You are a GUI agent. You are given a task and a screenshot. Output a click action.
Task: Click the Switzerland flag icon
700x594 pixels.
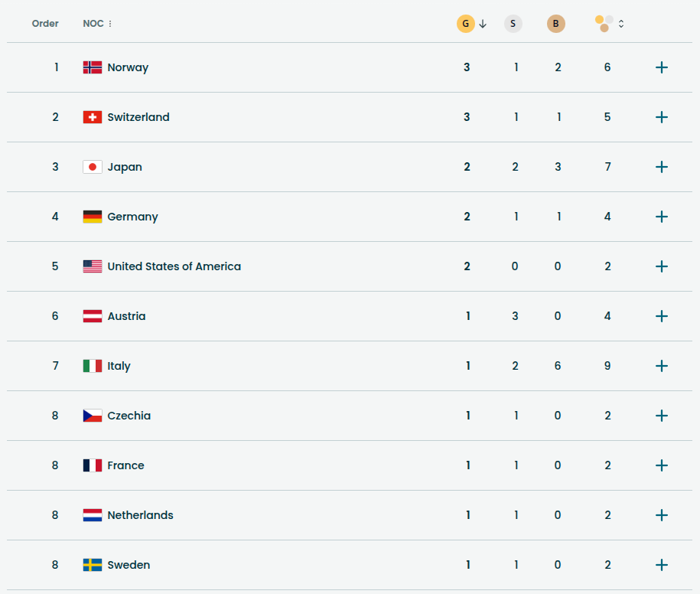coord(93,117)
